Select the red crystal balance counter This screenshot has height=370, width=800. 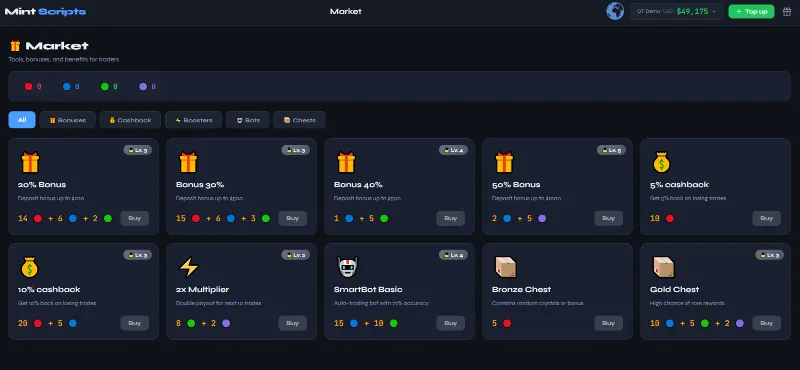[x=33, y=87]
